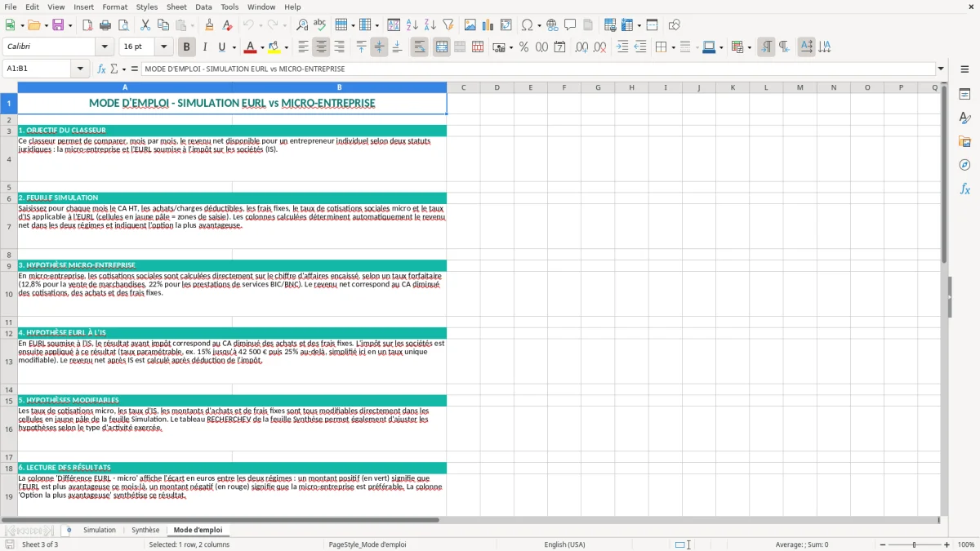Open background color dropdown arrow

[286, 47]
